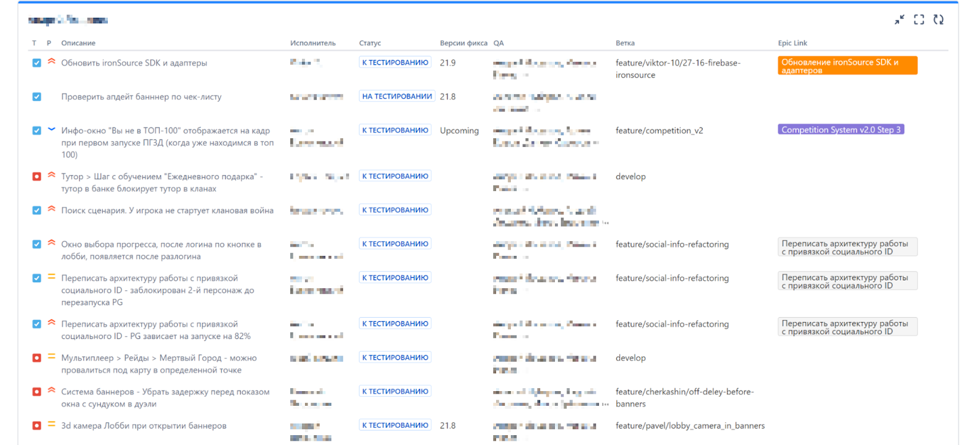
Task: Click branch text "feature/pavel/lobby_camera_in_banners"
Action: (x=690, y=426)
